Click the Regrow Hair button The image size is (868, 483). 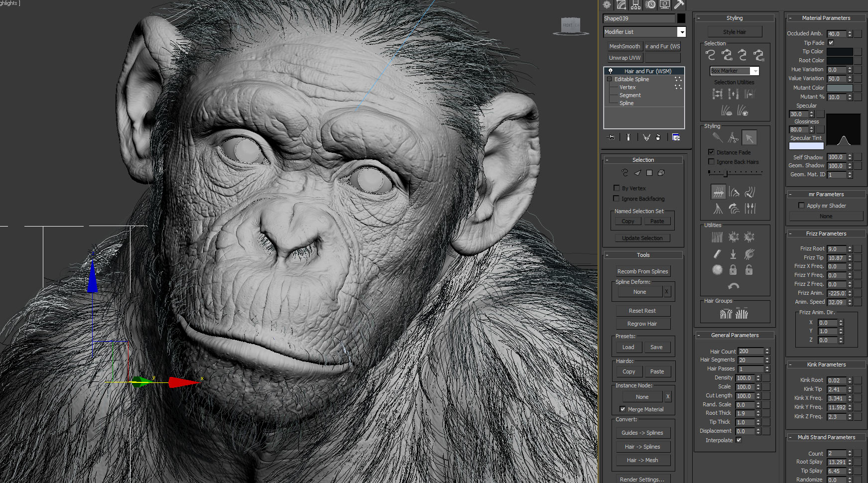(642, 324)
